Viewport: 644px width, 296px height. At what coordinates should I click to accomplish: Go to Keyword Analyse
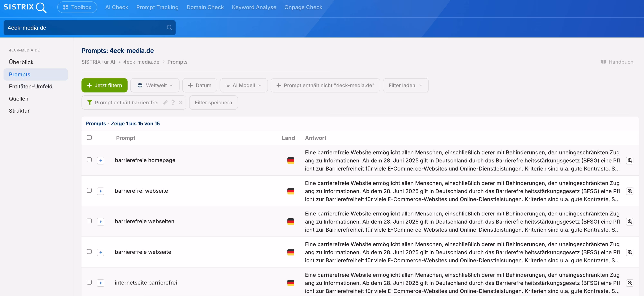point(254,7)
